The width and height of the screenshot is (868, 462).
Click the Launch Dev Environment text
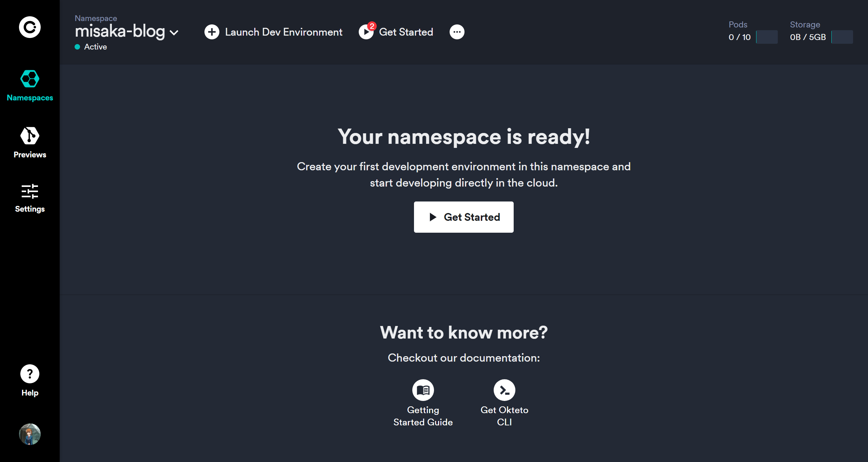pos(283,32)
